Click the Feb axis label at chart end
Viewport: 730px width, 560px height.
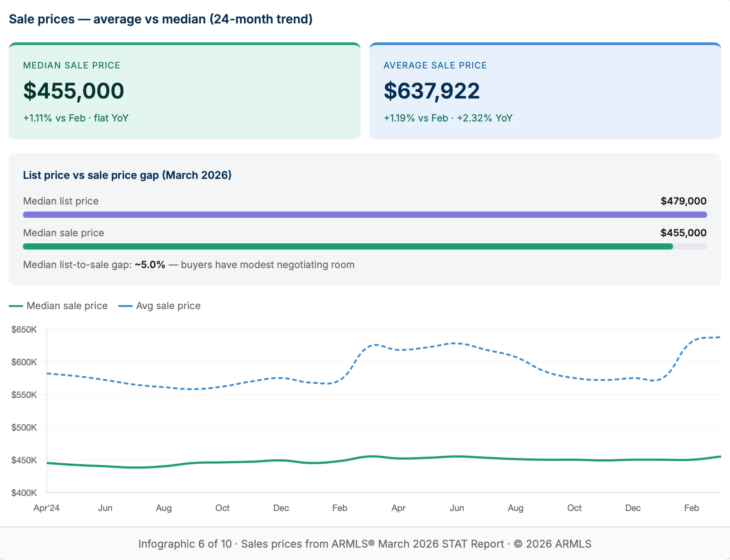pyautogui.click(x=692, y=508)
